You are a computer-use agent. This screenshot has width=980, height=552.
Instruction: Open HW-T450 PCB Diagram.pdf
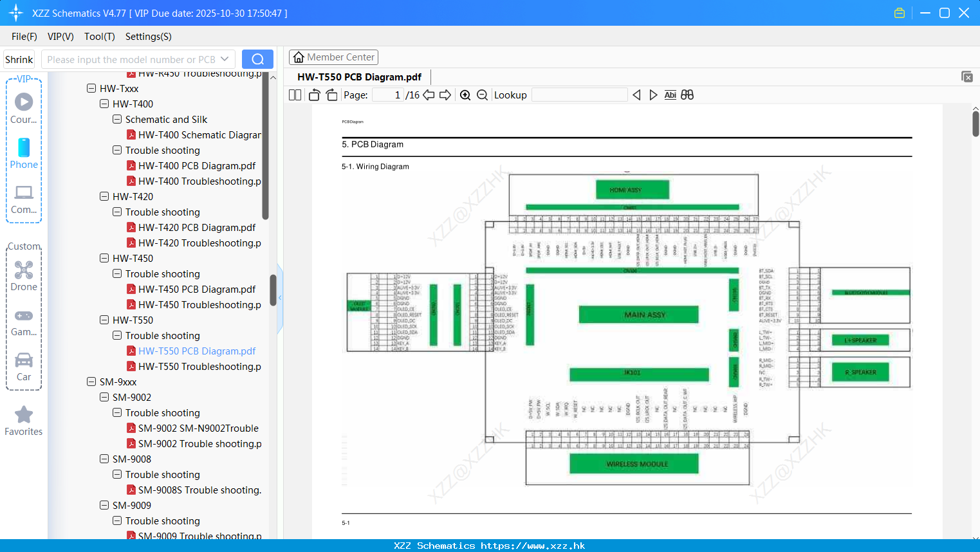pos(191,289)
